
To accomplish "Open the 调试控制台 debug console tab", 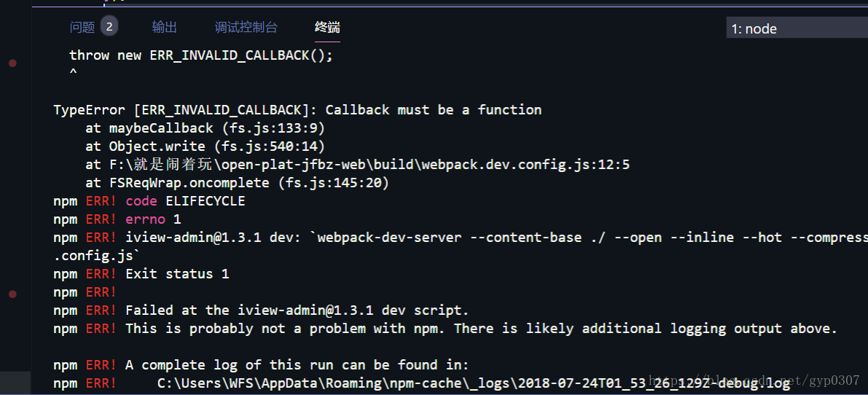I will point(246,27).
